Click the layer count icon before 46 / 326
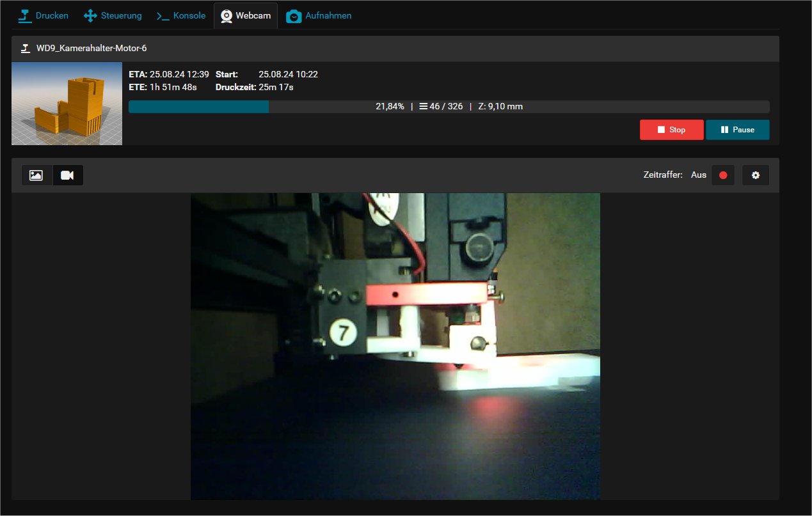 point(423,107)
